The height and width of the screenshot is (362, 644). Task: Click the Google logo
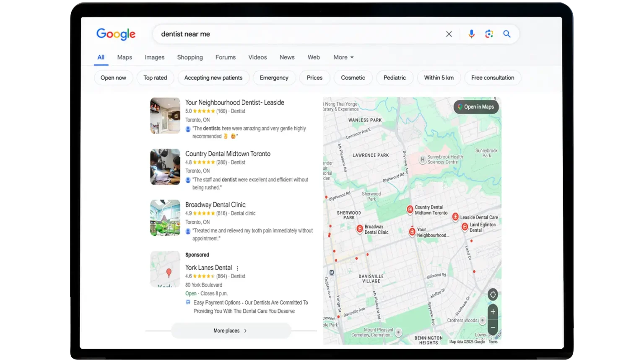click(116, 34)
